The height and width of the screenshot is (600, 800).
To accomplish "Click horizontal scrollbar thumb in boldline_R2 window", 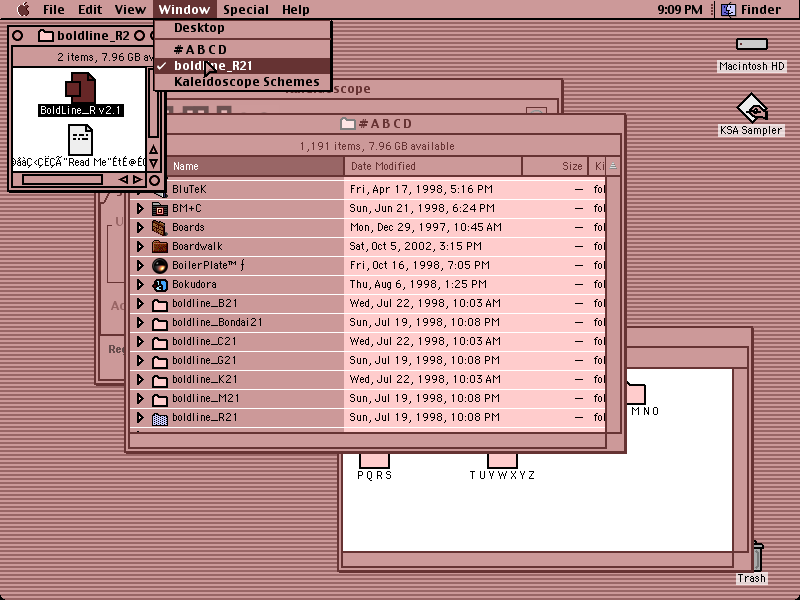I will pyautogui.click(x=62, y=180).
